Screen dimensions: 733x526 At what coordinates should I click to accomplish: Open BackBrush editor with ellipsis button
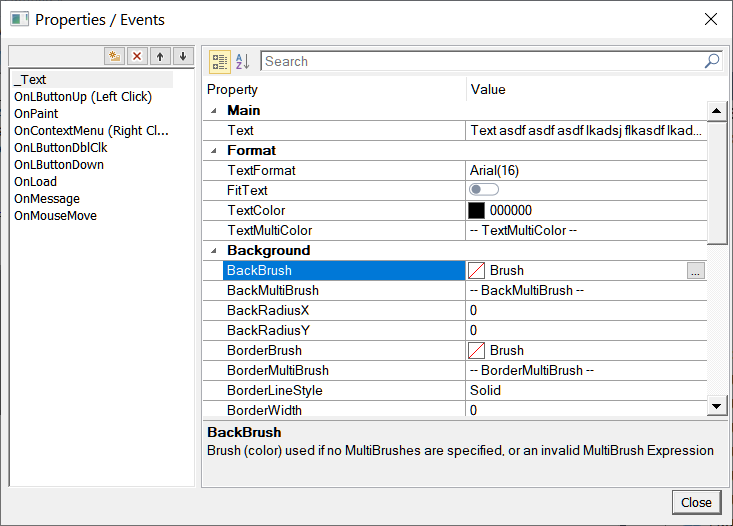(x=696, y=270)
